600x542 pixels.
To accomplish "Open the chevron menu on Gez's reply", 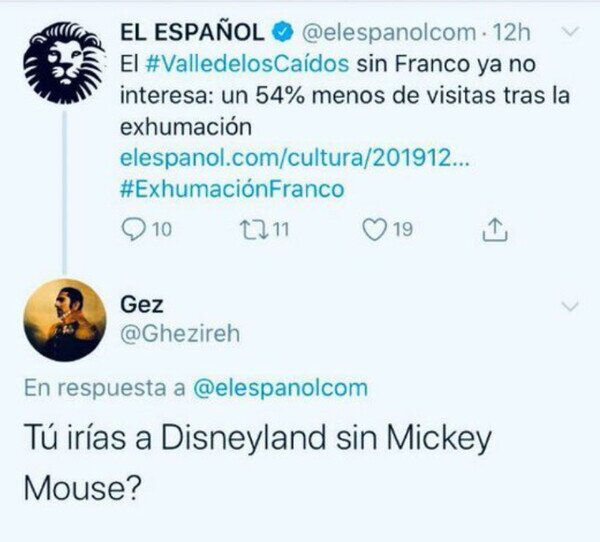I will click(571, 305).
